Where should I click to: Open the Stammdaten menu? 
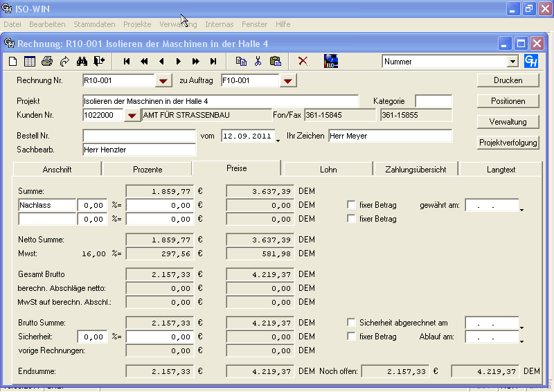pyautogui.click(x=94, y=24)
